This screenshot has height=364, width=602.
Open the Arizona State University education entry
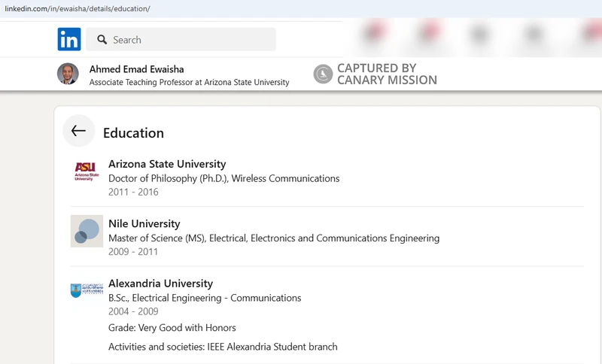(167, 164)
